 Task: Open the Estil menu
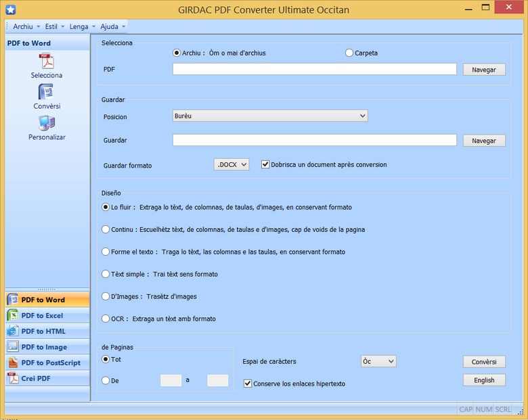point(55,26)
